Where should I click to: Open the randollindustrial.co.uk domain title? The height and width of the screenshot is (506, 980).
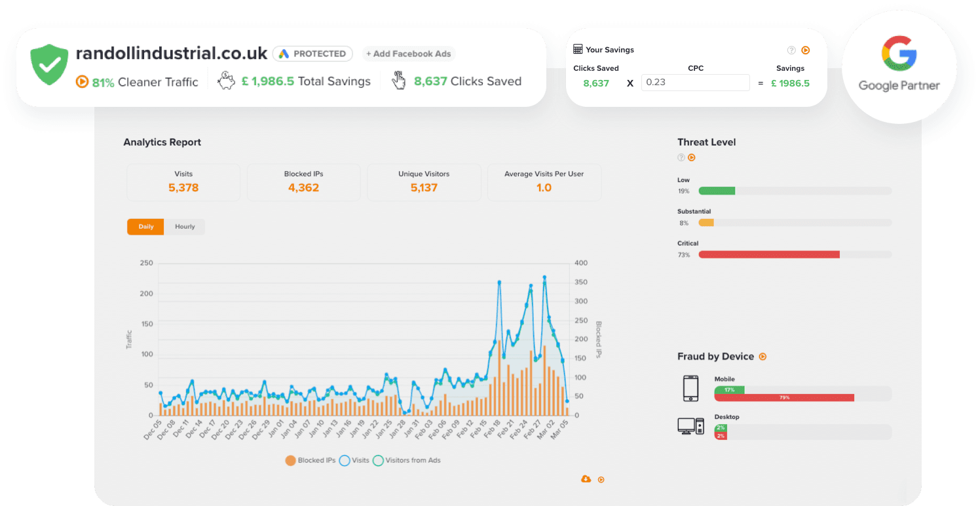[x=172, y=53]
